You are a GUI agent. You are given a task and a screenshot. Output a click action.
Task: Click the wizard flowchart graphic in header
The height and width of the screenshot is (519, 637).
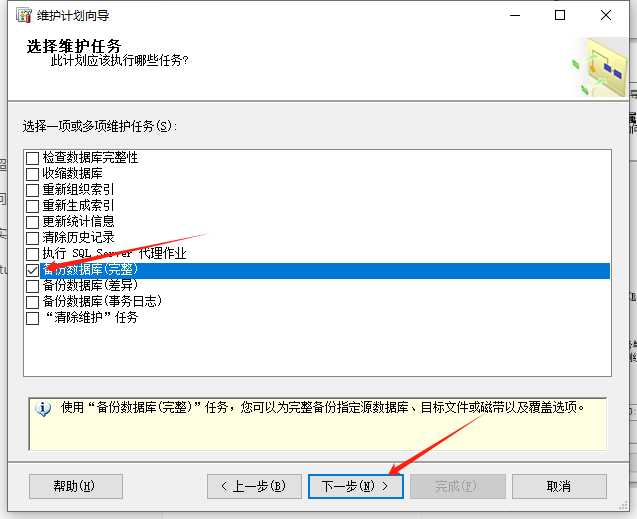point(600,67)
